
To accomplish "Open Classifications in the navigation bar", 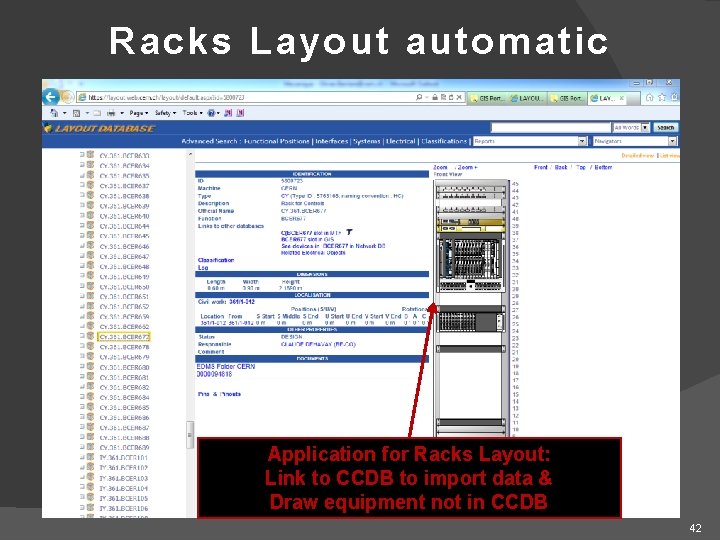I will point(444,141).
